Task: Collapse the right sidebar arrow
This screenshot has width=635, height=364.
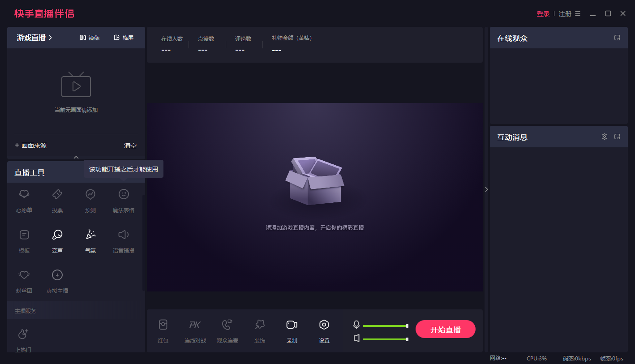Action: point(486,189)
